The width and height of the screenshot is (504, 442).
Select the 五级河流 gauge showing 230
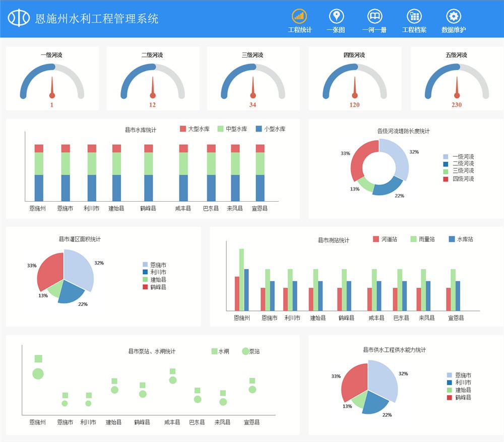click(x=457, y=79)
